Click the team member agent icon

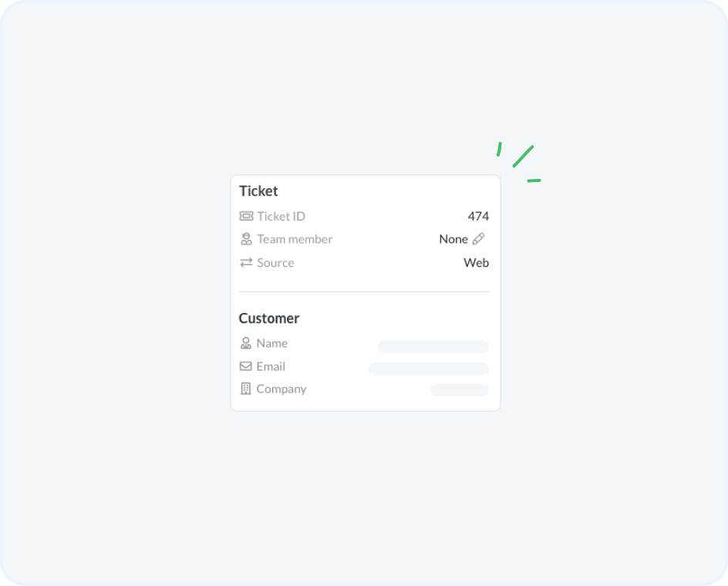tap(246, 239)
